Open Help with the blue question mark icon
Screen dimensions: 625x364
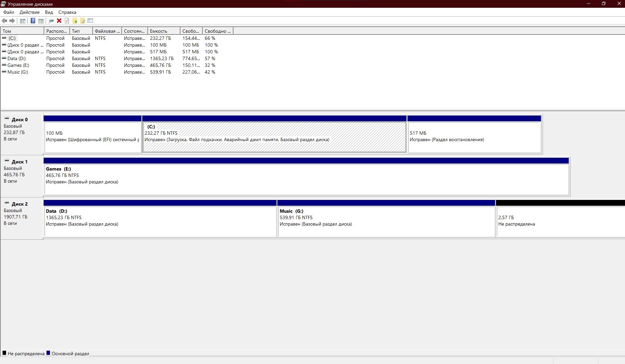(33, 21)
